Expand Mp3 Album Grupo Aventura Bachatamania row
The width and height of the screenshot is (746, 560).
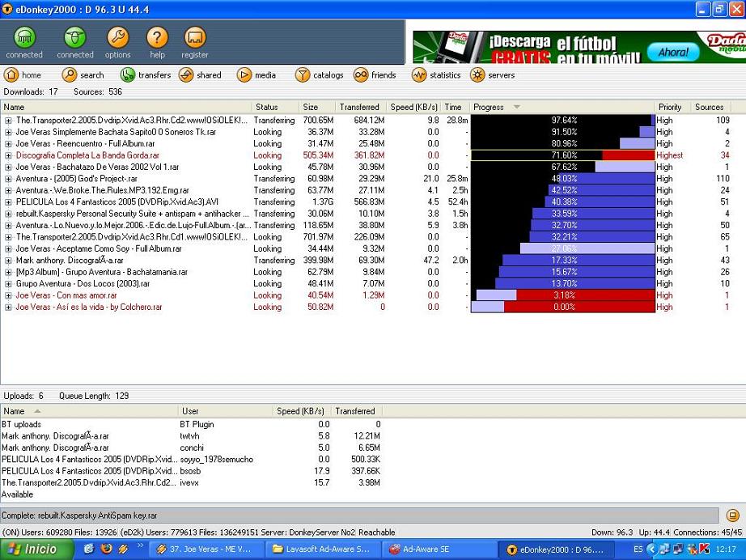pos(8,272)
